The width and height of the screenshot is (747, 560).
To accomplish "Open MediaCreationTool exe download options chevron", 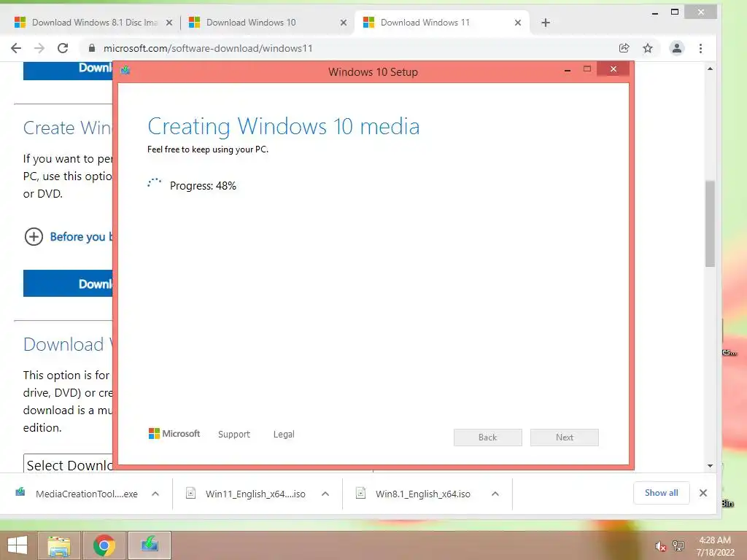I will [155, 494].
